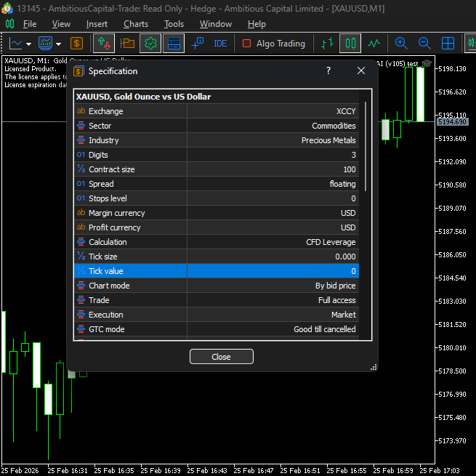476x476 pixels.
Task: Click the tile windows grid icon
Action: pyautogui.click(x=448, y=44)
